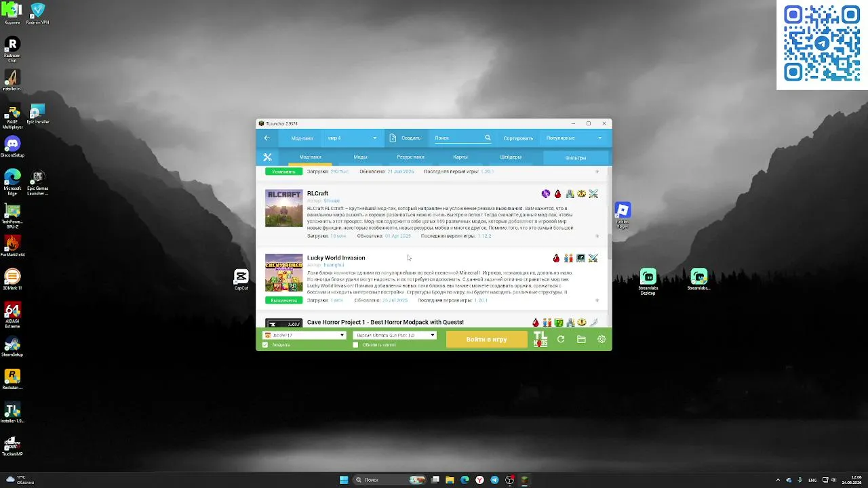Click the red potion icon on RLCraft
The image size is (868, 488).
[557, 194]
